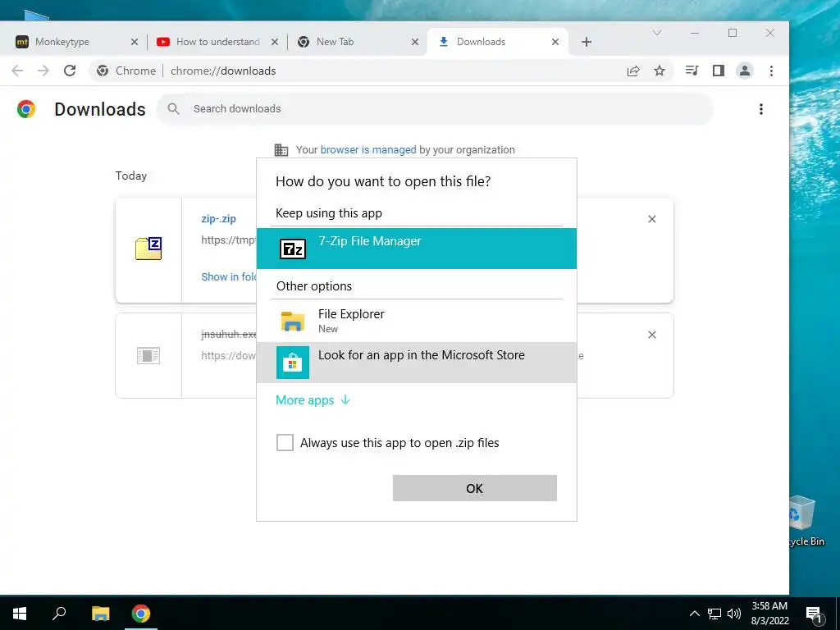The width and height of the screenshot is (840, 630).
Task: Open File Explorer from the taskbar
Action: [x=101, y=614]
